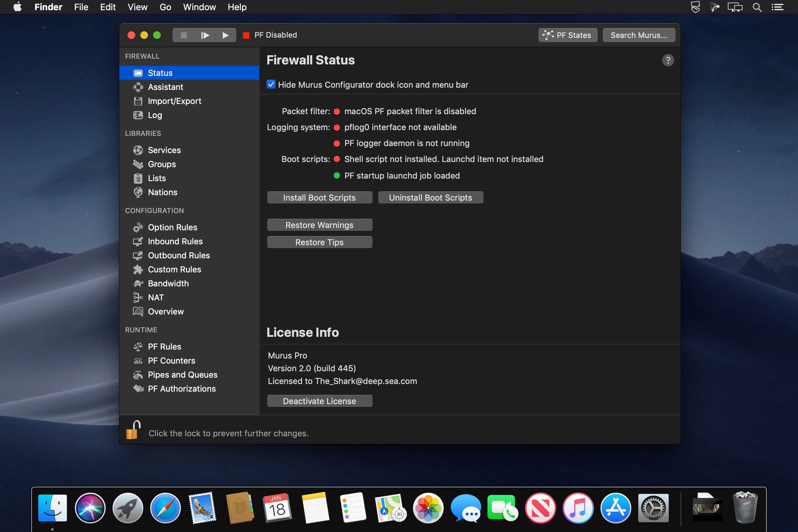Screen dimensions: 798x532
Task: Click the Search Murus field
Action: (x=639, y=35)
